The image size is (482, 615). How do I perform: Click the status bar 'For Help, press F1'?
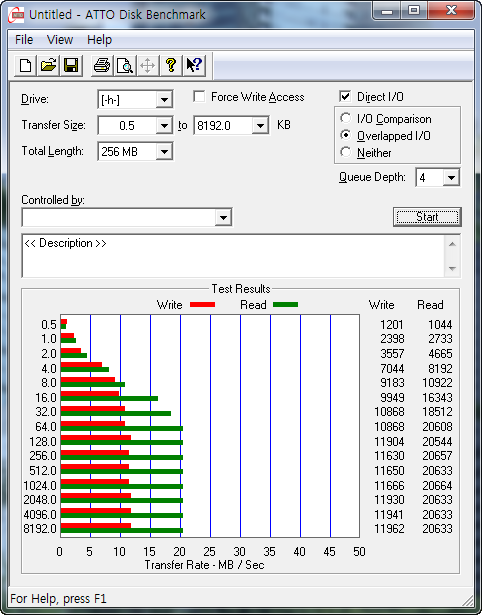[x=58, y=599]
